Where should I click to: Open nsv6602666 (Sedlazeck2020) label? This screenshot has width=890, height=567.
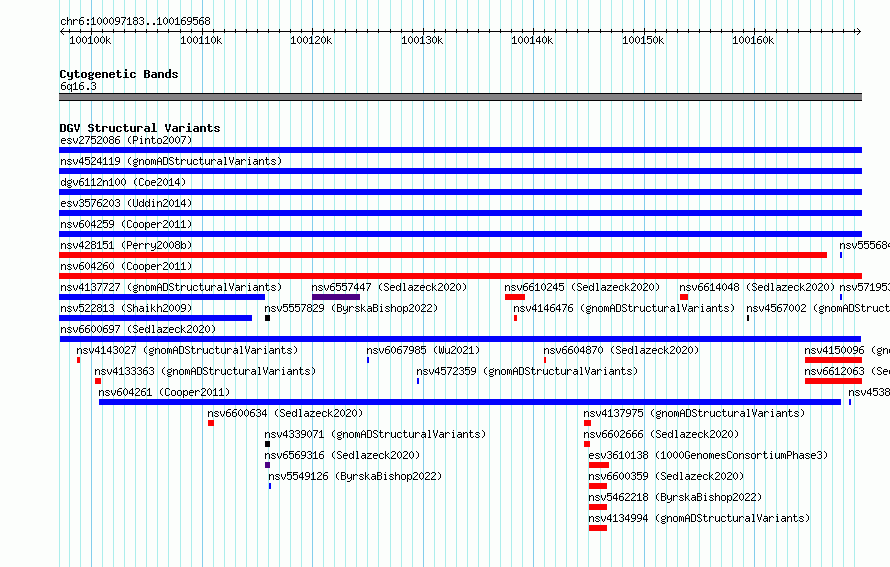661,434
